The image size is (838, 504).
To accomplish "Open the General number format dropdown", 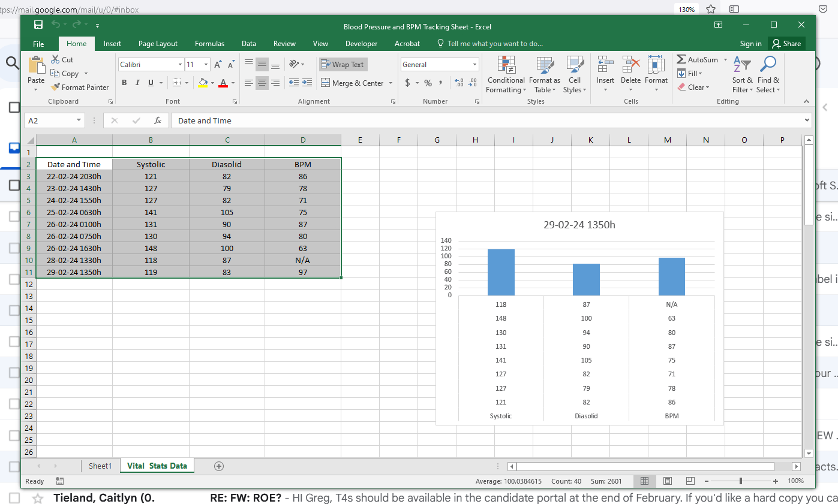I will point(474,64).
